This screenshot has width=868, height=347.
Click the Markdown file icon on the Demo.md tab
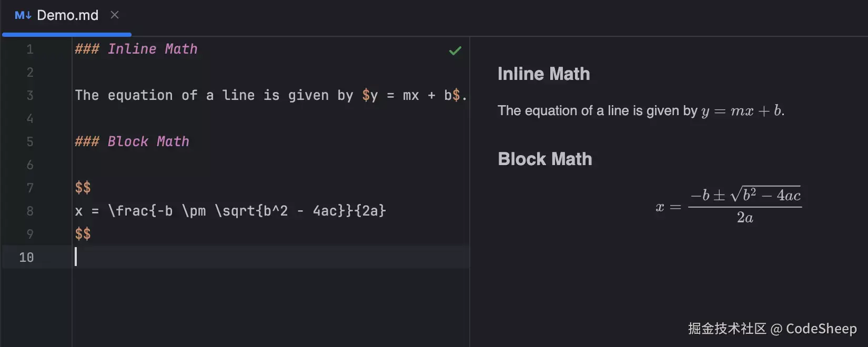click(x=23, y=15)
